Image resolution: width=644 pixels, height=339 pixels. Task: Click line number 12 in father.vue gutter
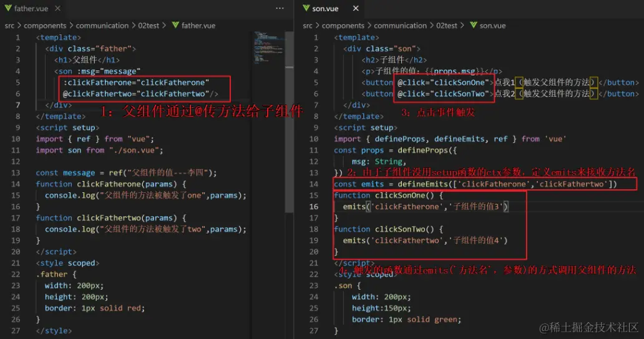click(x=16, y=162)
